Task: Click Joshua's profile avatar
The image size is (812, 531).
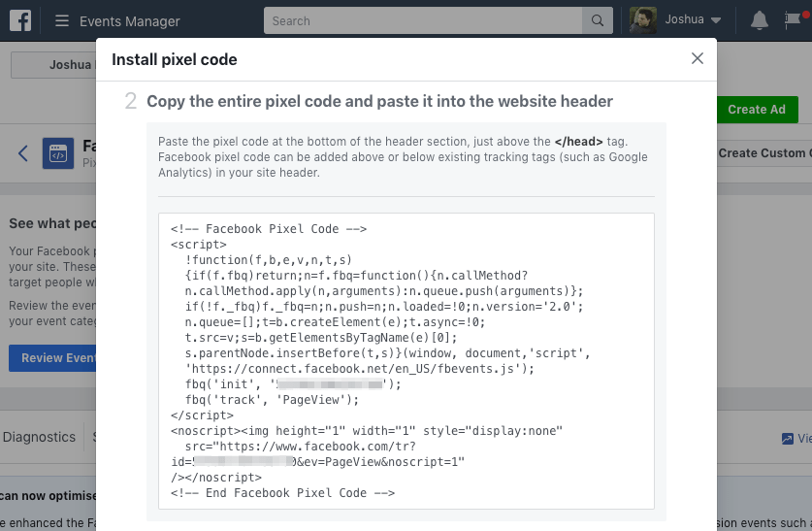Action: (642, 20)
